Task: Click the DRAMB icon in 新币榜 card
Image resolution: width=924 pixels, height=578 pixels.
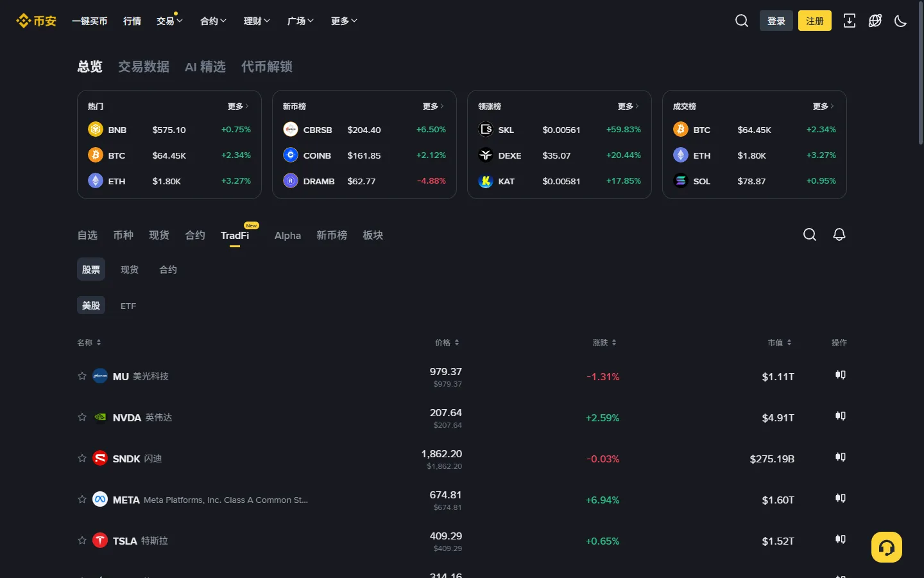Action: point(291,181)
